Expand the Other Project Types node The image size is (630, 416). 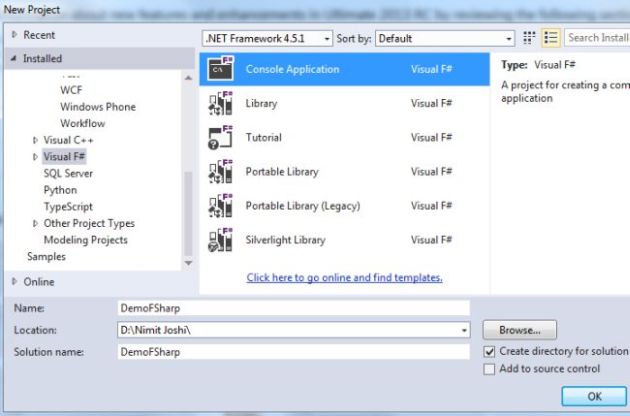pos(35,223)
